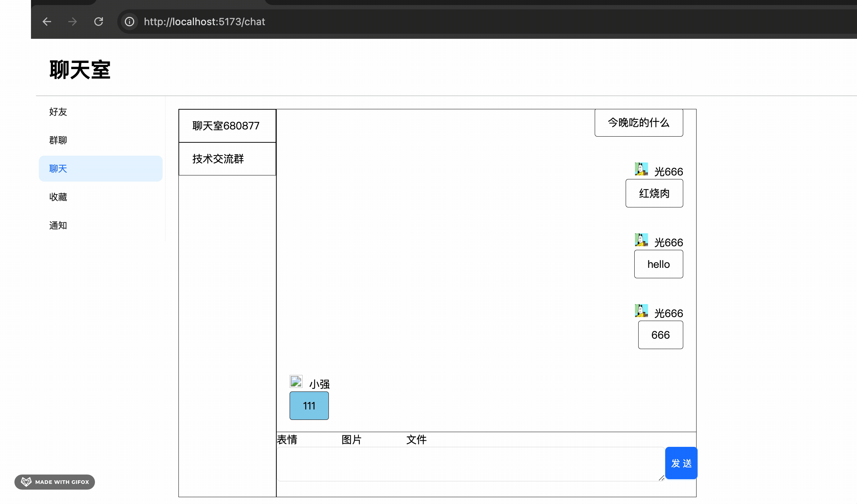The height and width of the screenshot is (504, 857).
Task: Click 小强's broken avatar image
Action: [x=296, y=381]
